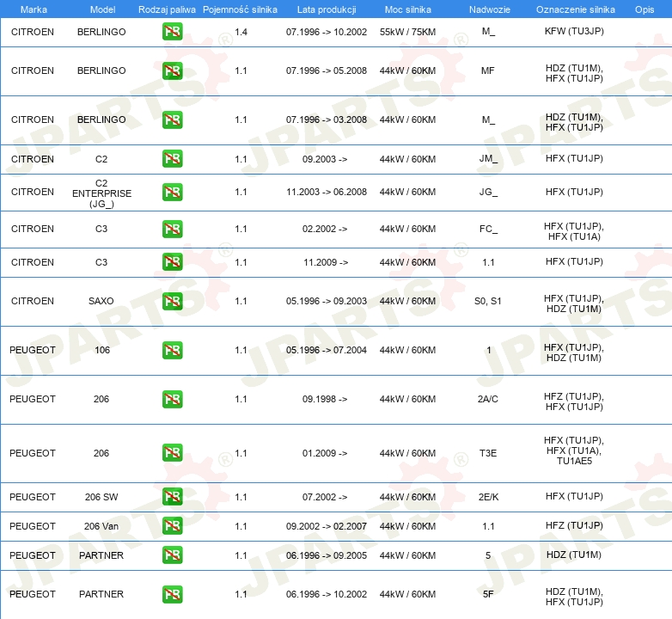Click fuel icon in C2 Enterprise row
Viewport: 672px width, 619px height.
click(172, 192)
